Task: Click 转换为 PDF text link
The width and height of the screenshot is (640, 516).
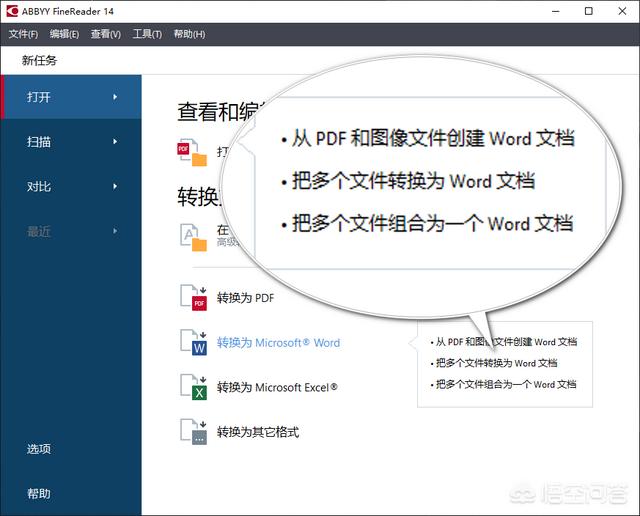Action: coord(245,298)
